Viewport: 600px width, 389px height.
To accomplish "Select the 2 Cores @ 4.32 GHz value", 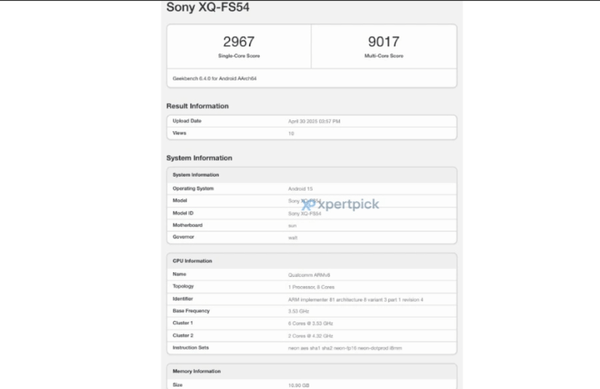I will [x=310, y=336].
